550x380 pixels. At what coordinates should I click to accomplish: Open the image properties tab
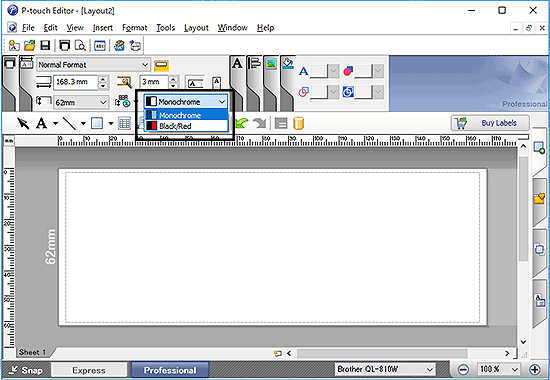click(x=271, y=64)
